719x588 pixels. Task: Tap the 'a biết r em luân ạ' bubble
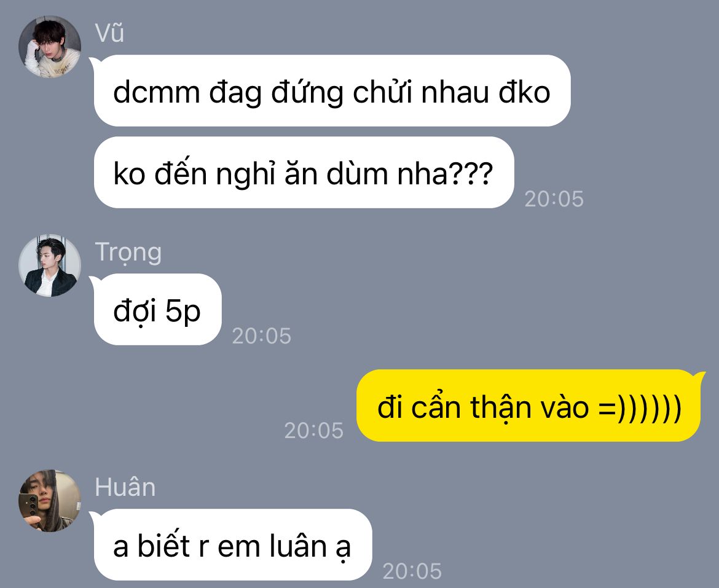[232, 544]
